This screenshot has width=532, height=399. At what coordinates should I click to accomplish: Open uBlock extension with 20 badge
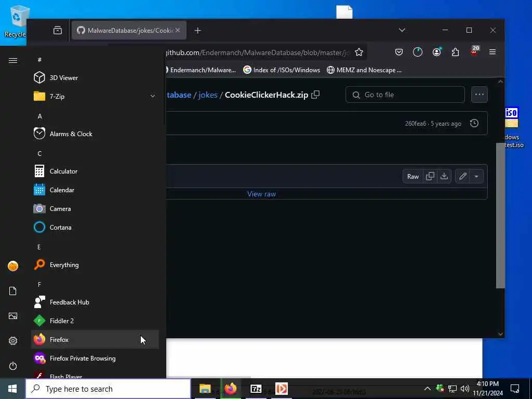pos(474,51)
